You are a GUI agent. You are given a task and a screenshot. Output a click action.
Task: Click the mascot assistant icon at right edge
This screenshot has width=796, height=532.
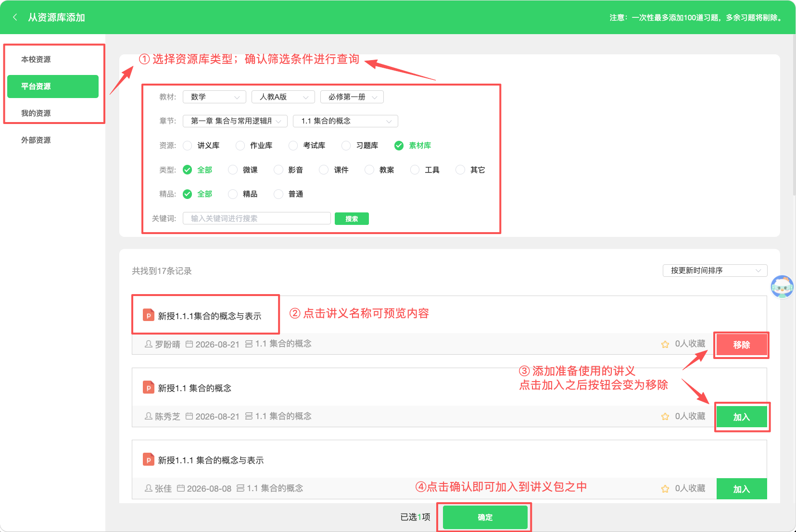click(782, 287)
